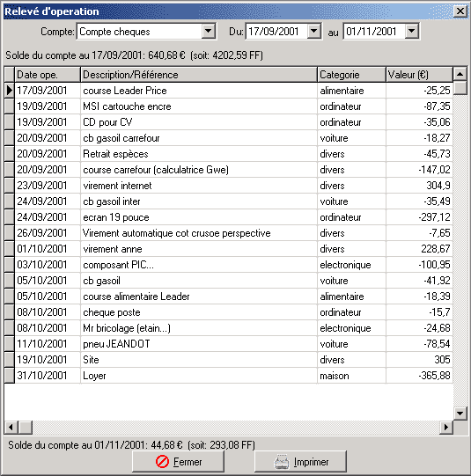The width and height of the screenshot is (471, 476).
Task: Click the horizontal scrollbar right arrow
Action: (446, 428)
